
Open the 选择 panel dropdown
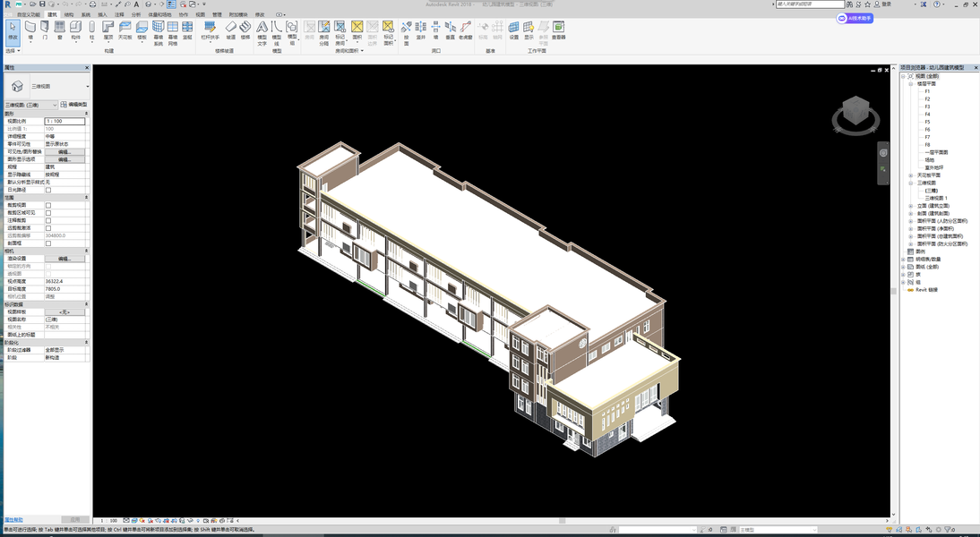pyautogui.click(x=13, y=51)
